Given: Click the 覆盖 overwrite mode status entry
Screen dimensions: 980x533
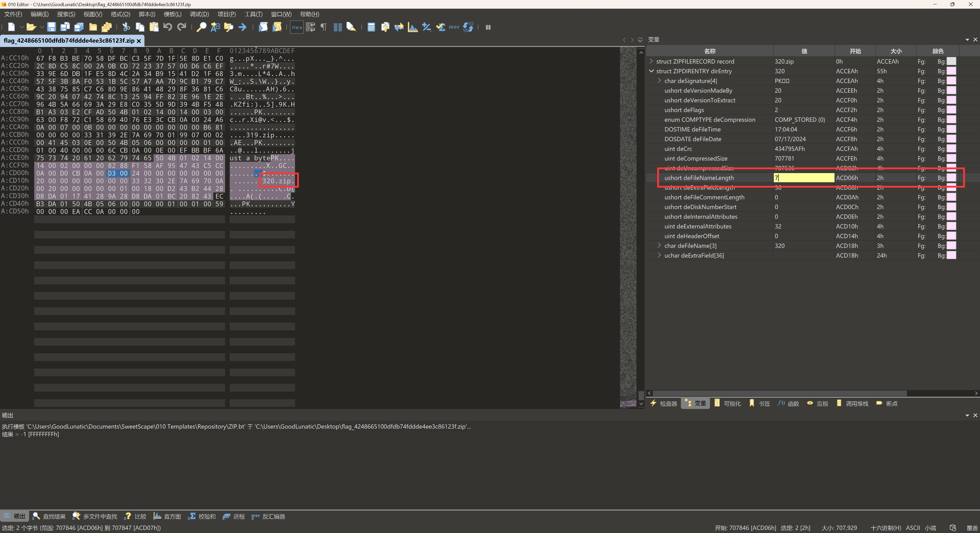Looking at the screenshot, I should pos(972,528).
